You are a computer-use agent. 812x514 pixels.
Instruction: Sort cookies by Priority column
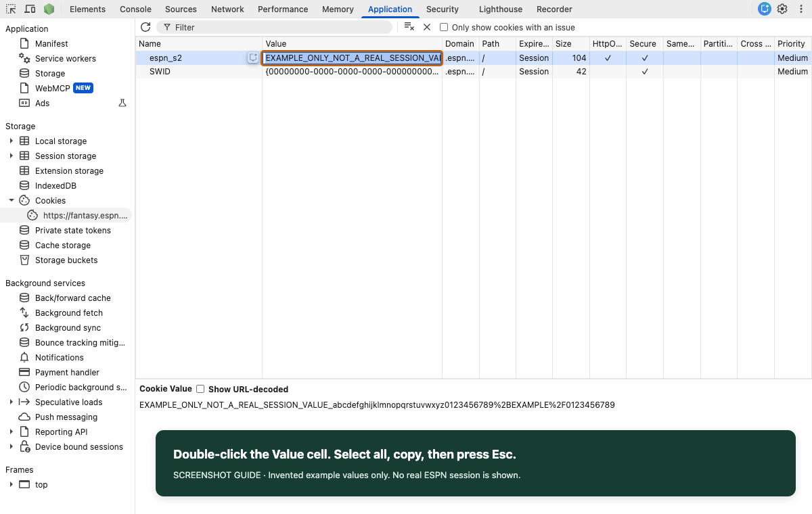pyautogui.click(x=793, y=43)
